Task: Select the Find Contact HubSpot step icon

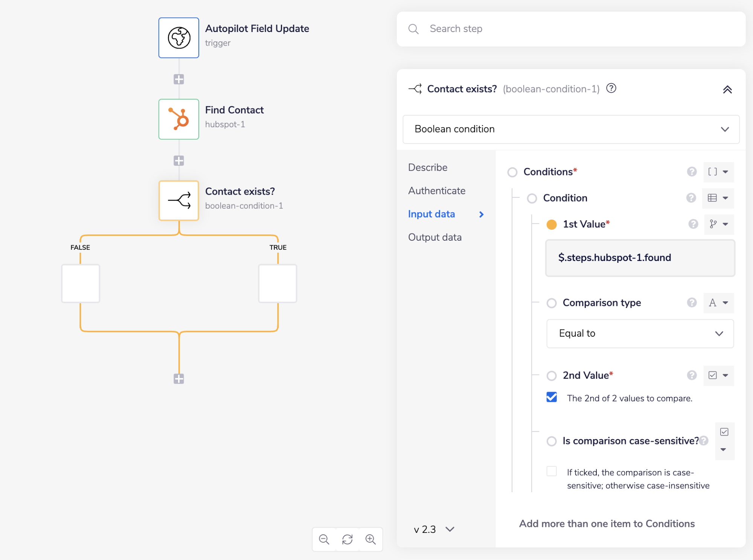Action: (x=178, y=119)
